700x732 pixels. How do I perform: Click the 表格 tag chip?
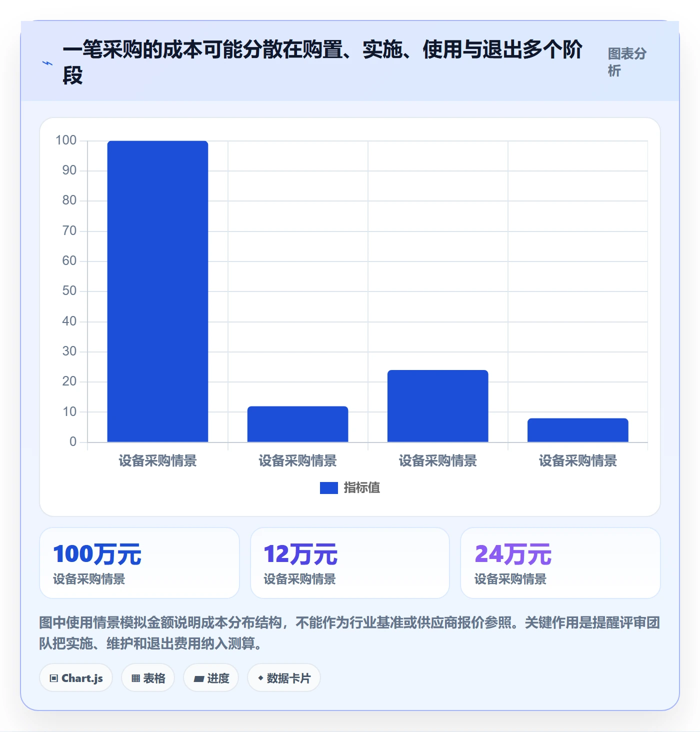(148, 678)
